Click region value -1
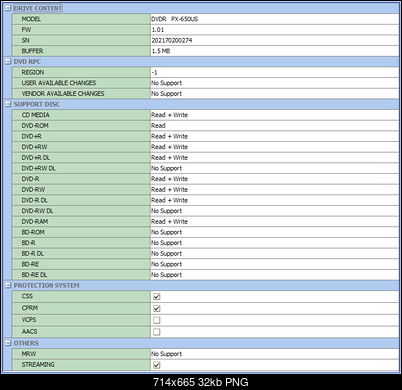Image resolution: width=402 pixels, height=390 pixels. click(x=154, y=72)
